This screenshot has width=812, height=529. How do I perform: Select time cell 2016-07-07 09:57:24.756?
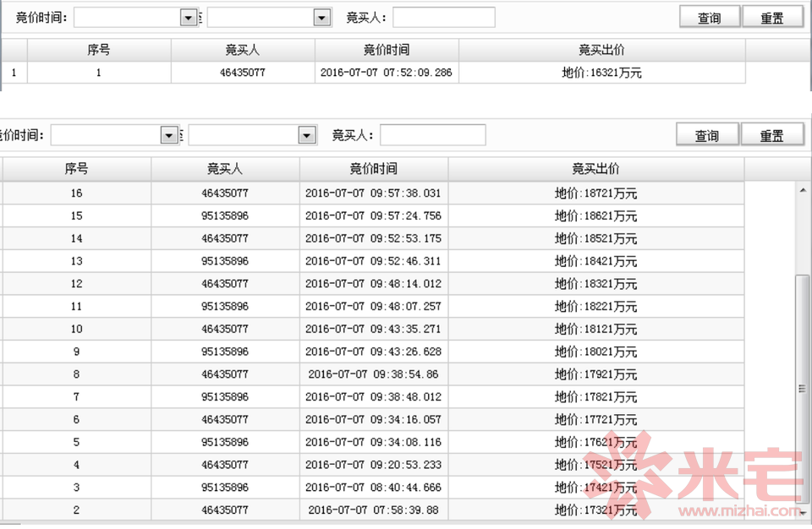tap(373, 215)
